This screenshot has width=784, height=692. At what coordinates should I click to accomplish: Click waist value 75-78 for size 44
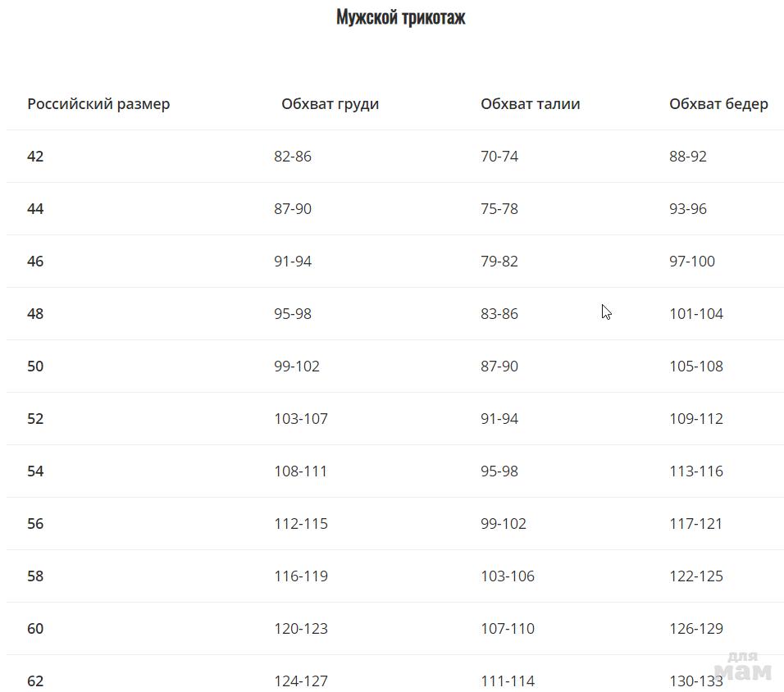tap(499, 209)
